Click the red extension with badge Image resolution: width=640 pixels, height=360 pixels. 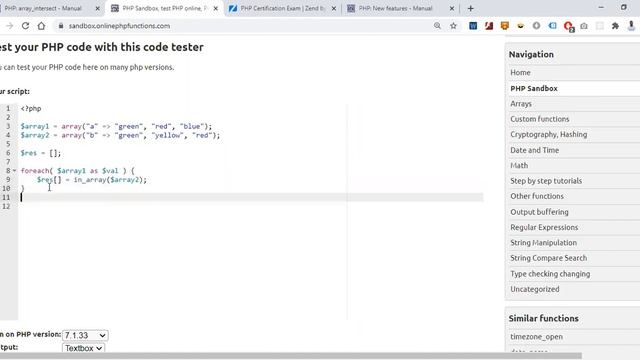(x=569, y=27)
